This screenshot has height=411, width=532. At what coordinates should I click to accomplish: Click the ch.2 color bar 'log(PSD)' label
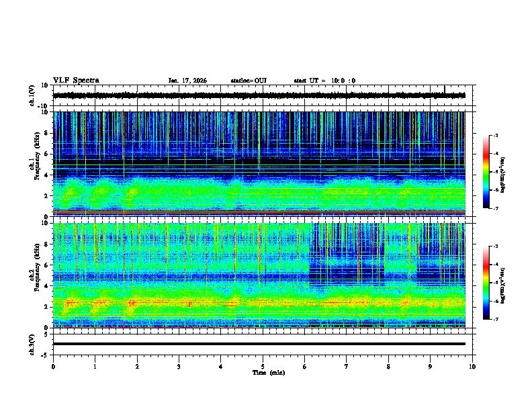coord(503,285)
